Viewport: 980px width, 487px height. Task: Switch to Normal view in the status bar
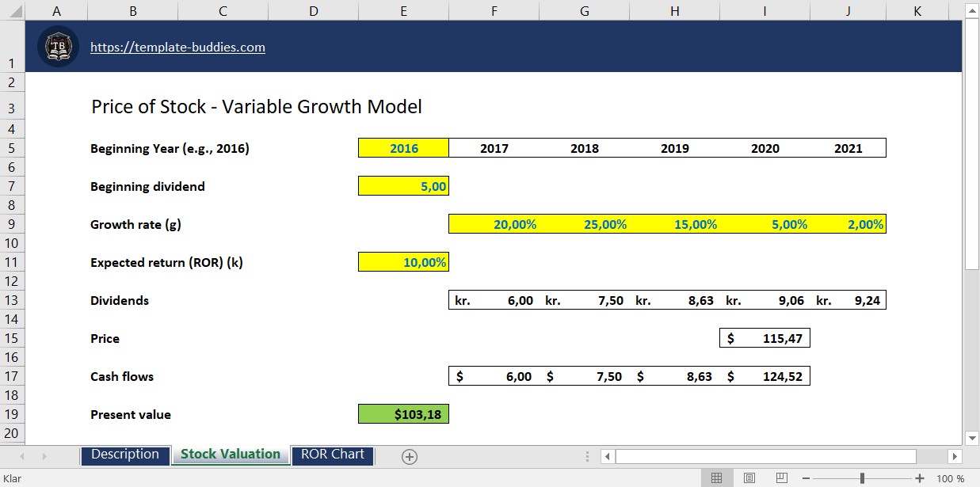tap(717, 477)
